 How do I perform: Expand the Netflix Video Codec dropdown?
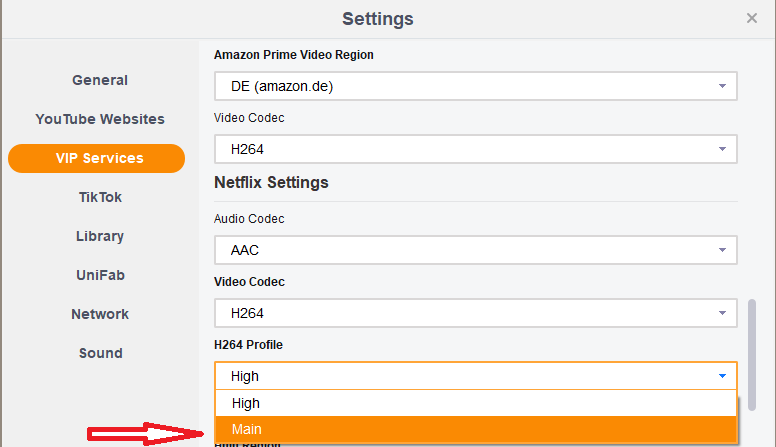(476, 313)
